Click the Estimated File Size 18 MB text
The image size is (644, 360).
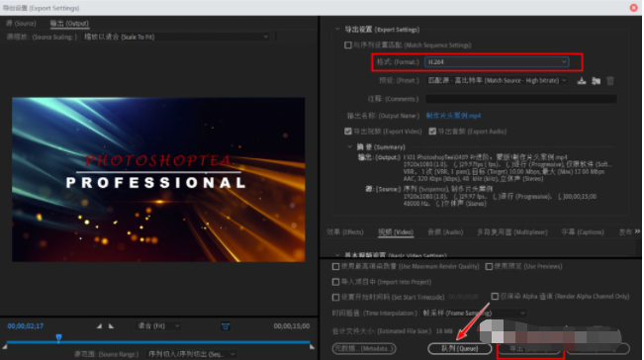393,331
